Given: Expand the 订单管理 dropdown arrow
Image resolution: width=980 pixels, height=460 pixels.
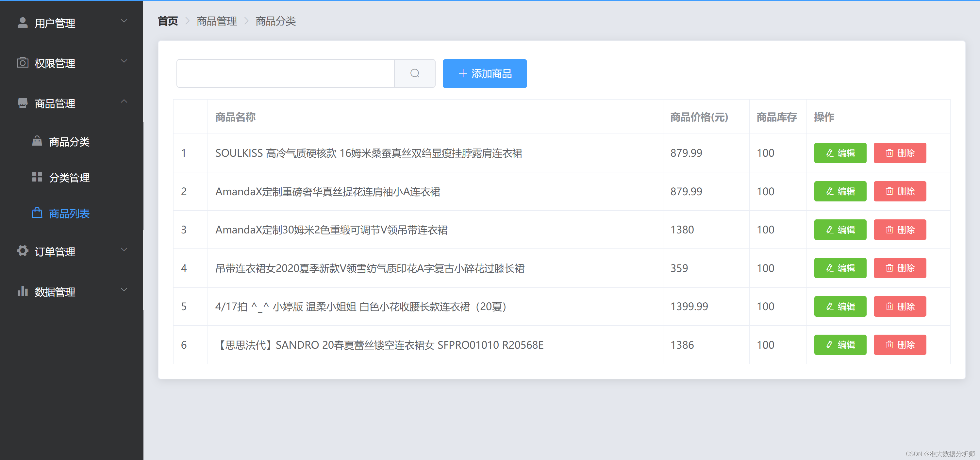Looking at the screenshot, I should [x=124, y=250].
